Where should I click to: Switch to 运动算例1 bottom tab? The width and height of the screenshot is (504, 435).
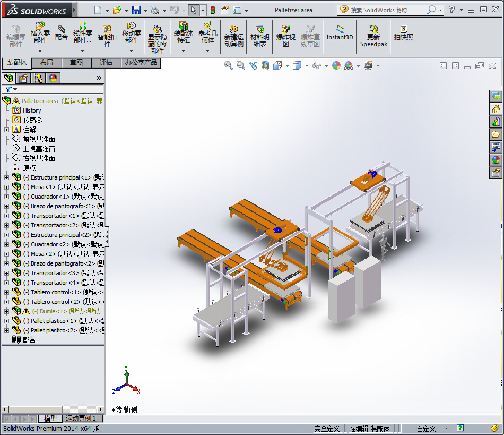(x=82, y=419)
